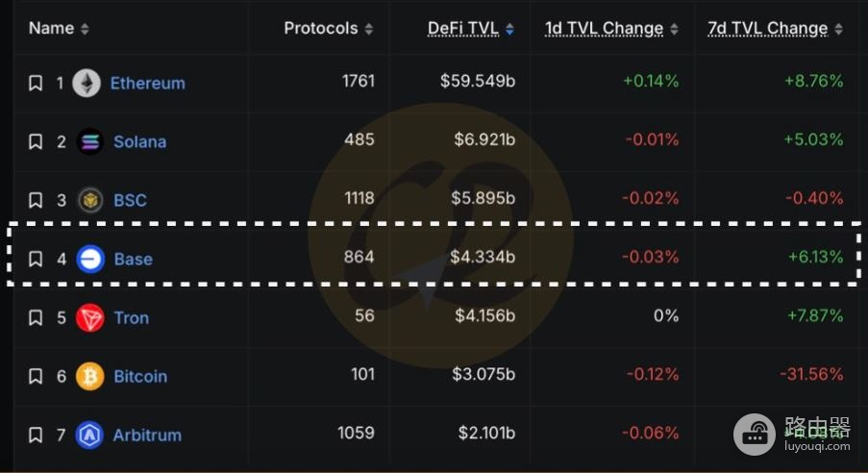Click the luyouqi router watermark icon
The height and width of the screenshot is (473, 868).
pyautogui.click(x=755, y=435)
